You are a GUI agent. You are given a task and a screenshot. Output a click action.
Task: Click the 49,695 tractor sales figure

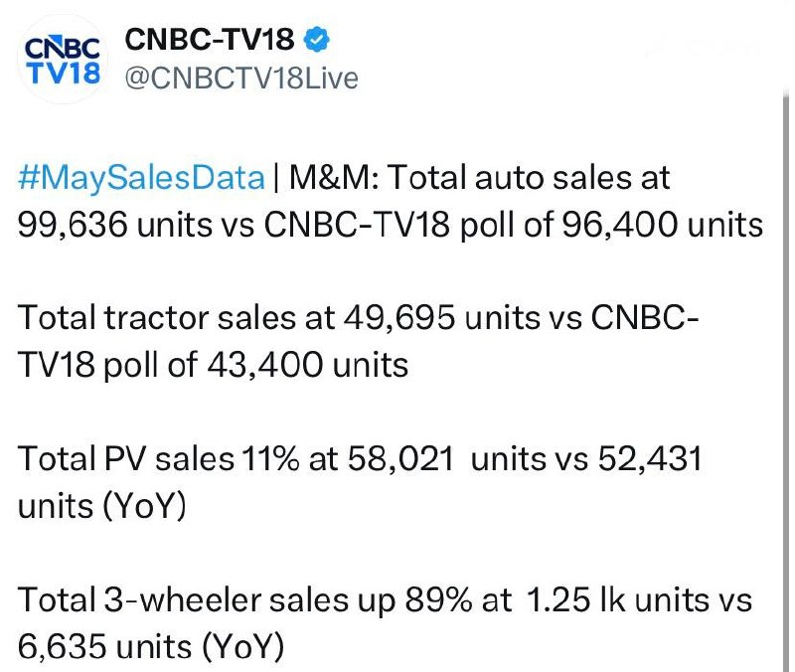(399, 318)
